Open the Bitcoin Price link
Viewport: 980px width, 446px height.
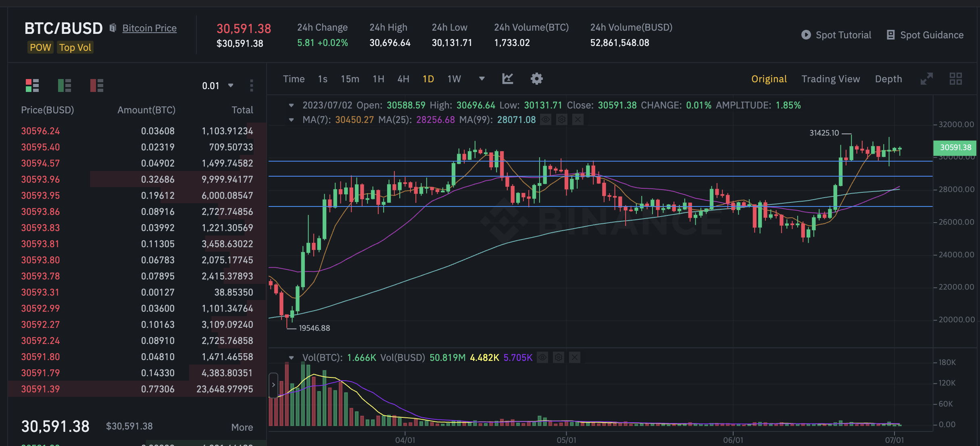(x=149, y=28)
